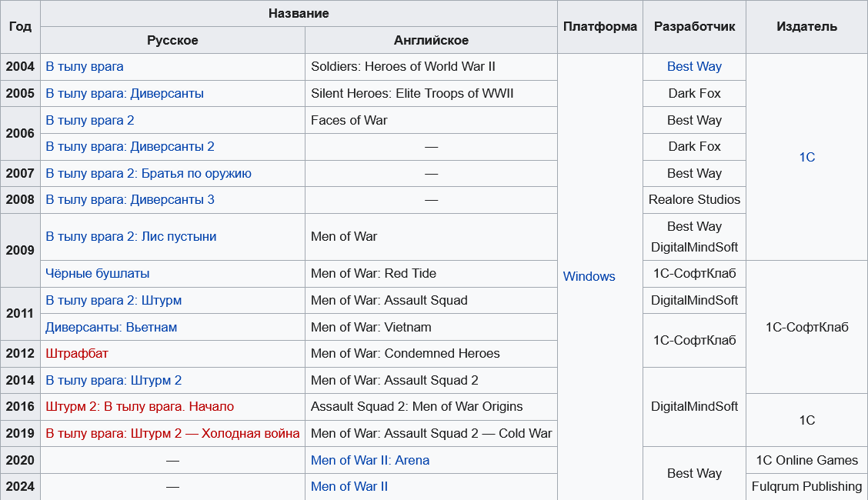Open «В тылу врага 2» article
868x500 pixels.
point(90,121)
